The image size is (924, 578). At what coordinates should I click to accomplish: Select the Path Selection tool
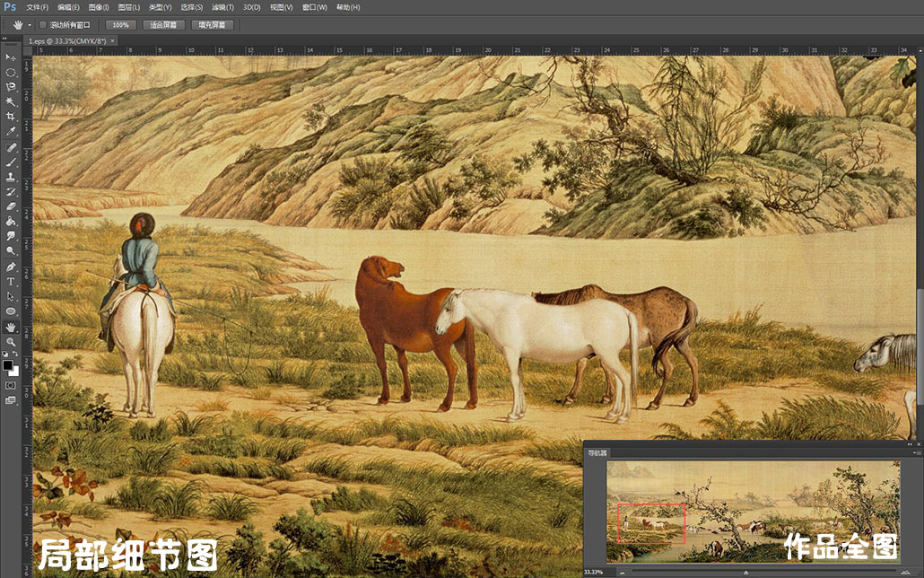11,296
